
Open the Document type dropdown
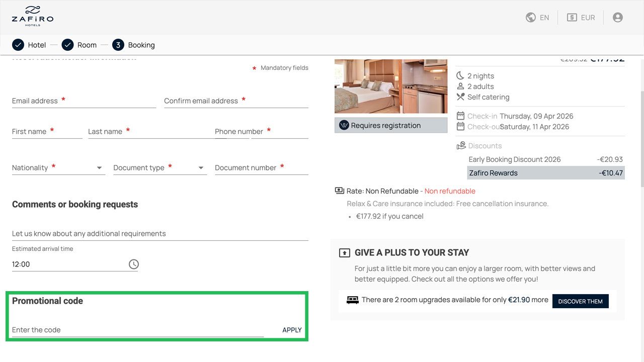tap(201, 167)
